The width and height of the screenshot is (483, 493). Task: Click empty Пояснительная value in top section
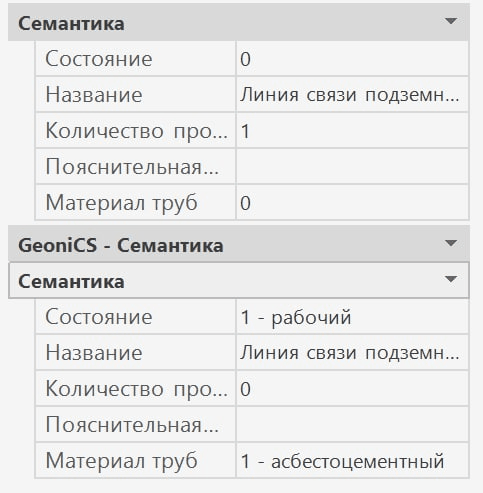point(352,166)
